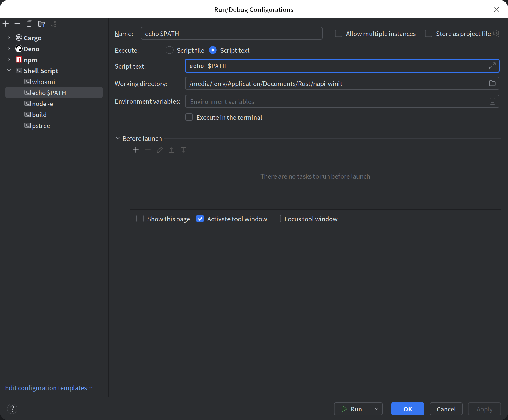The width and height of the screenshot is (508, 420).
Task: Click in the Name input field
Action: [x=232, y=33]
